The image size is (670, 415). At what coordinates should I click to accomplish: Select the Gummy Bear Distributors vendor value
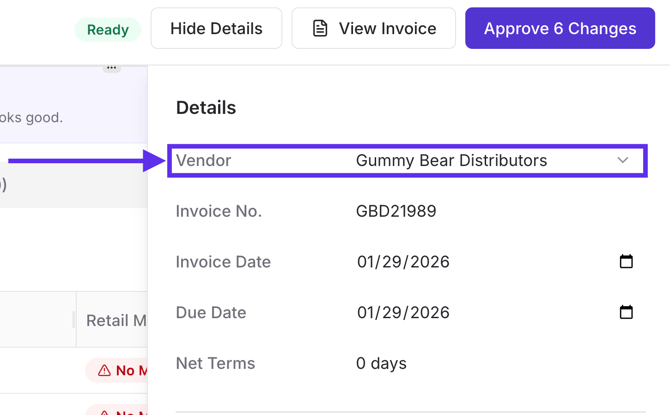[x=451, y=160]
